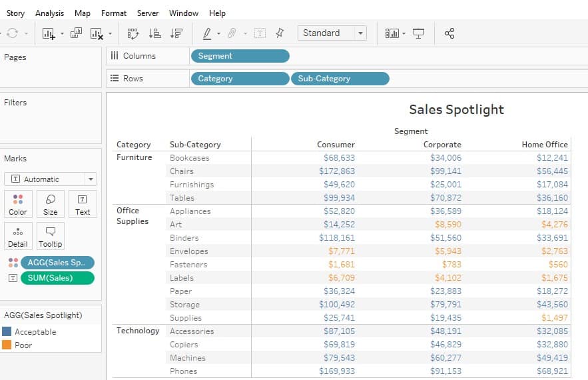Open the Show/Hide Cards dropdown arrow
The image size is (588, 380).
(x=404, y=33)
